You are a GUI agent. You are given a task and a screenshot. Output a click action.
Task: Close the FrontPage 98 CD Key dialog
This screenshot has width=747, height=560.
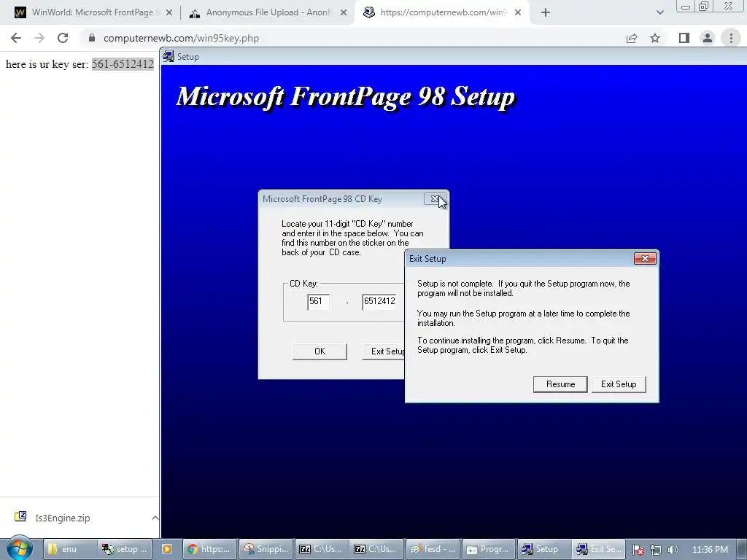coord(435,199)
